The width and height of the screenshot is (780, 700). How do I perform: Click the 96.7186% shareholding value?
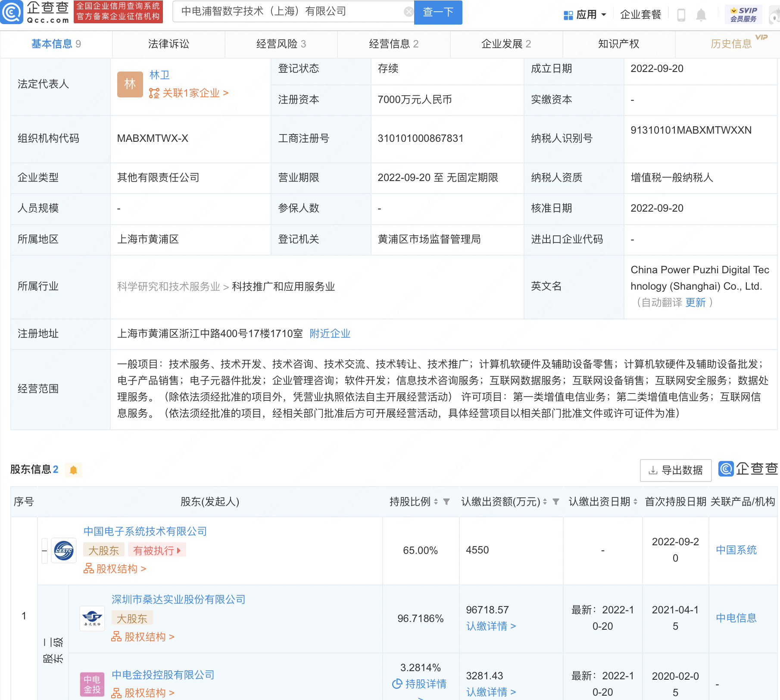coord(421,619)
